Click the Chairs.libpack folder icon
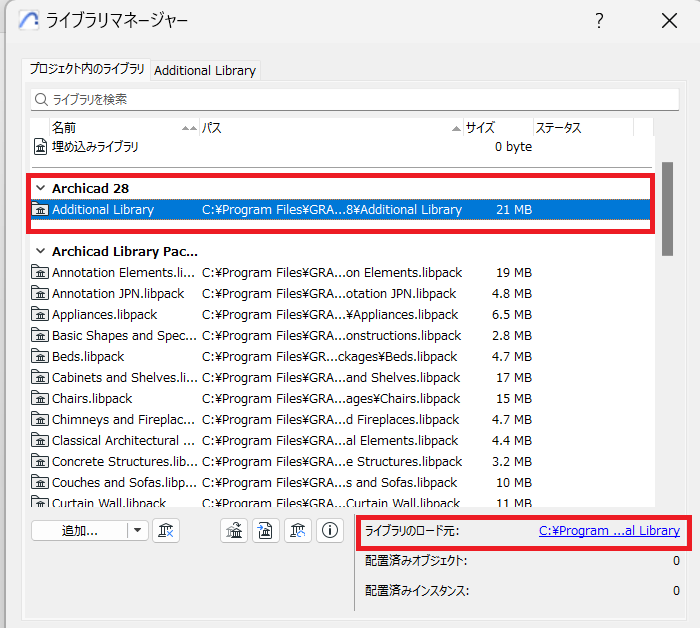700x628 pixels. (40, 398)
